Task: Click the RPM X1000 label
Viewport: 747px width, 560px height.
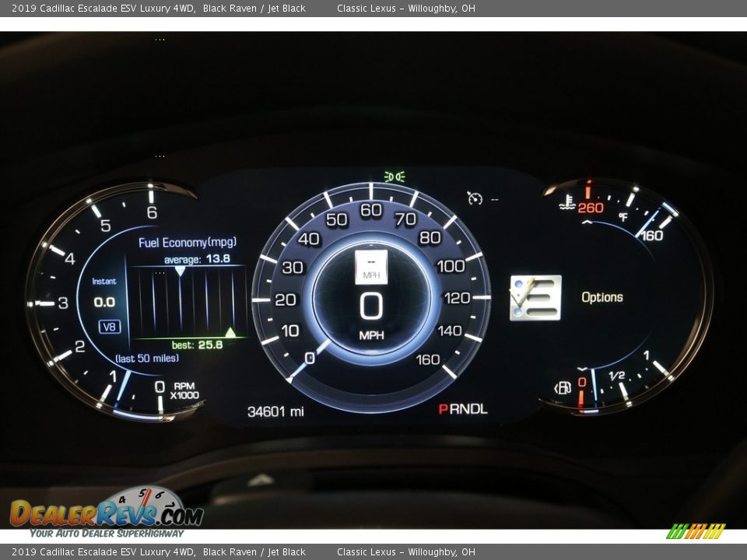Action: point(184,390)
